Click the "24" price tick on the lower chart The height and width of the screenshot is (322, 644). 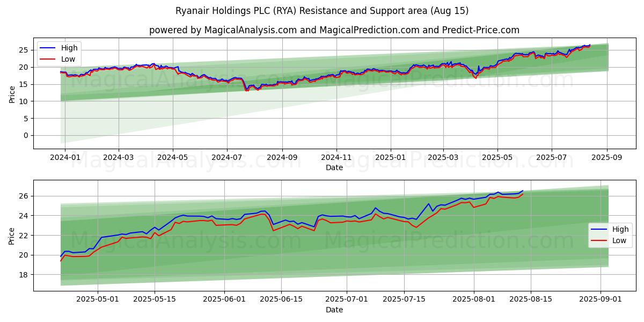click(x=24, y=216)
